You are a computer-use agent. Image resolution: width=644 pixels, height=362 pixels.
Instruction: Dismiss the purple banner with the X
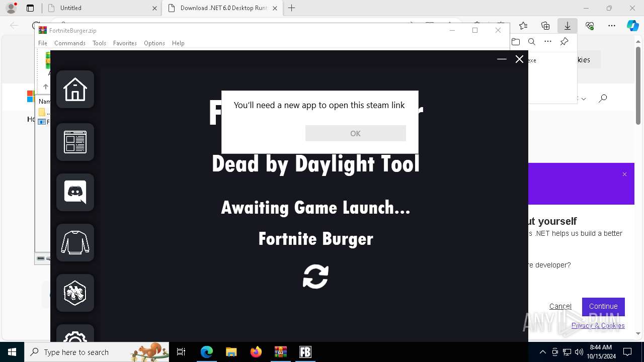click(x=624, y=174)
